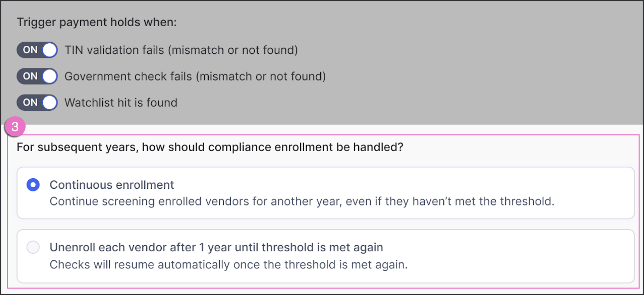This screenshot has height=295, width=644.
Task: Click the 'TIN validation fails' label text
Action: click(x=181, y=50)
